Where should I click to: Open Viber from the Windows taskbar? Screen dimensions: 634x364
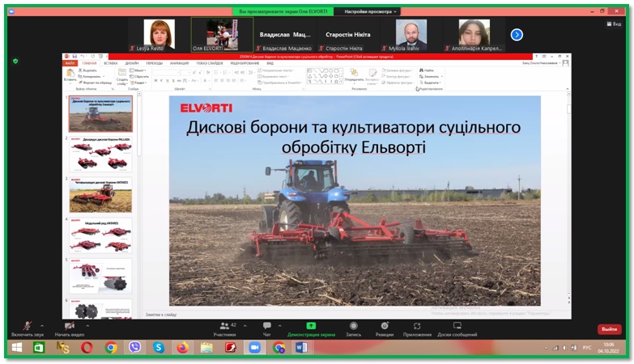click(x=134, y=347)
